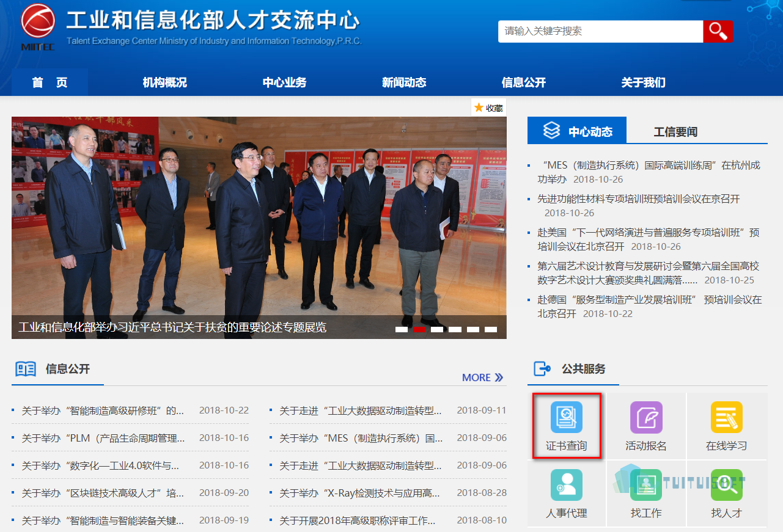Open the X-Ray检测技术与应用 notice
The image size is (783, 532).
pyautogui.click(x=359, y=493)
